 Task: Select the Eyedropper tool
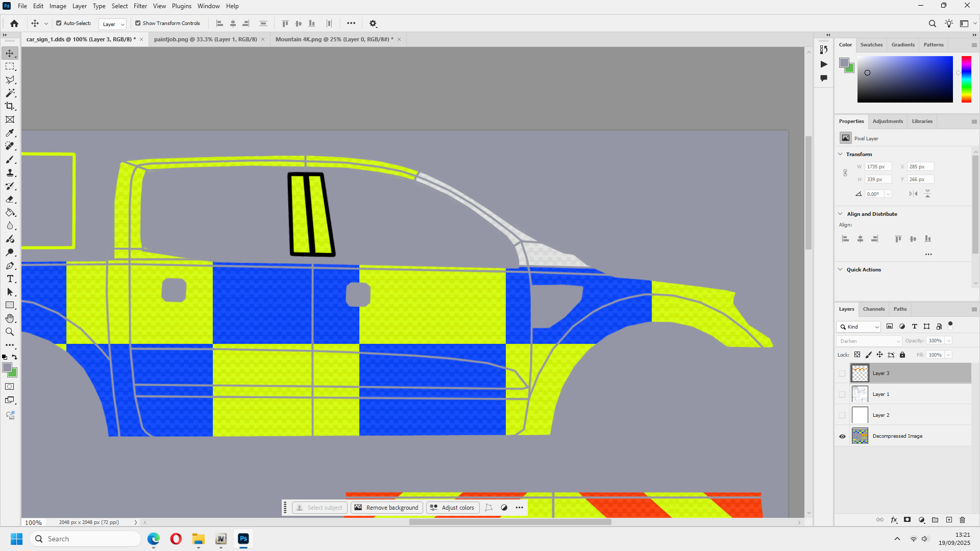pyautogui.click(x=10, y=133)
